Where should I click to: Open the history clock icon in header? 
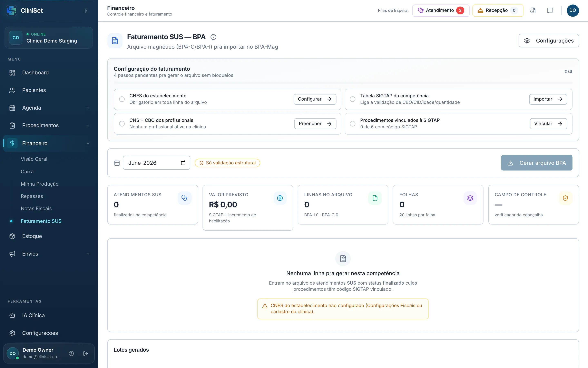tap(533, 10)
